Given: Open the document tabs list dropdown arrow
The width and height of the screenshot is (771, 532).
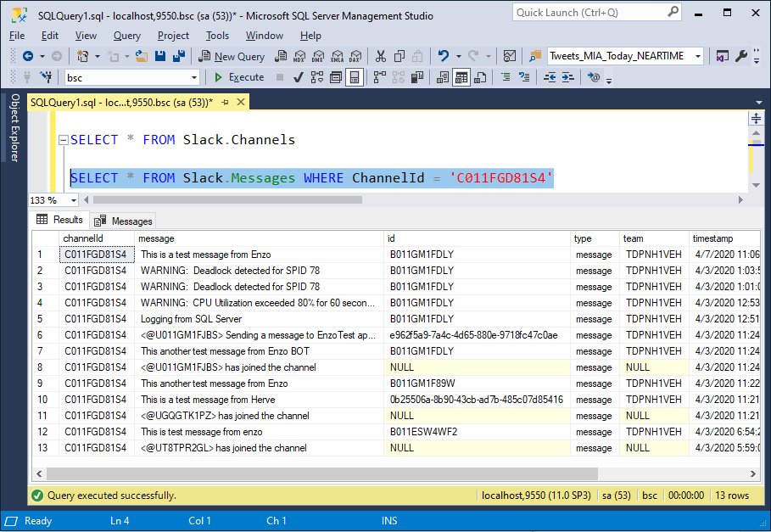Looking at the screenshot, I should click(759, 103).
